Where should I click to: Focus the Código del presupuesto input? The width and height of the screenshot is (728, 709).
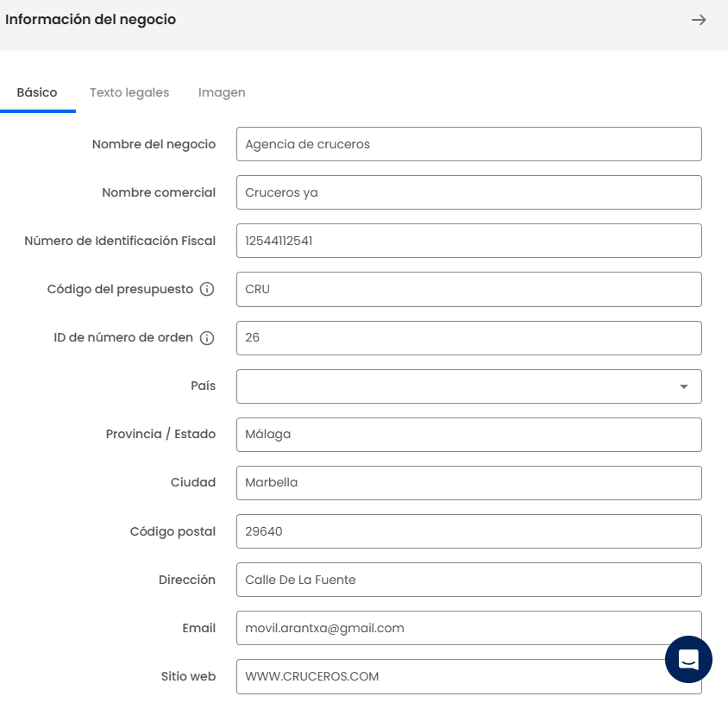tap(468, 289)
